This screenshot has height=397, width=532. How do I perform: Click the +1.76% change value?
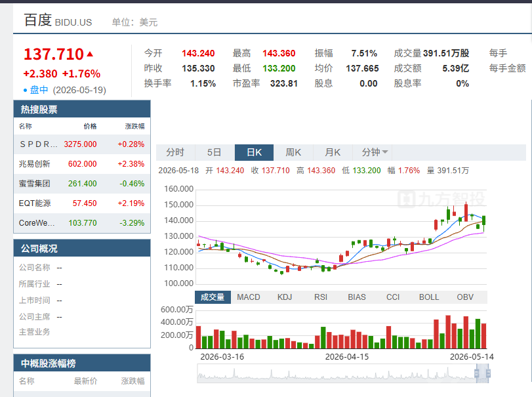81,73
